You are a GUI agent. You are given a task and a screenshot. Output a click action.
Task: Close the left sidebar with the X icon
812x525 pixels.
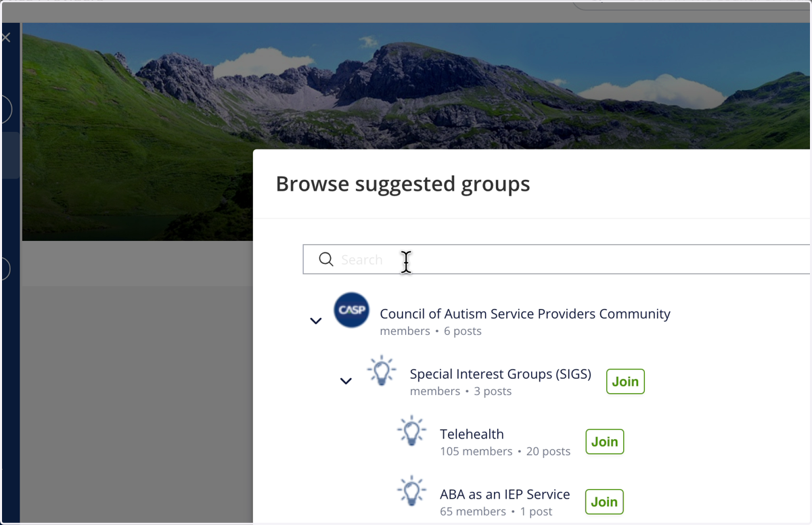tap(6, 38)
